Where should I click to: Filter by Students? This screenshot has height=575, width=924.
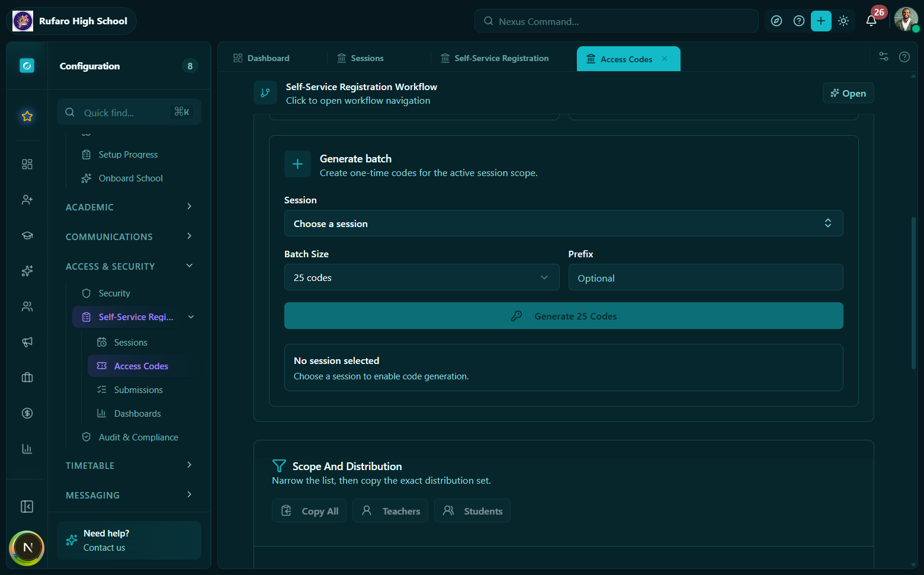472,510
